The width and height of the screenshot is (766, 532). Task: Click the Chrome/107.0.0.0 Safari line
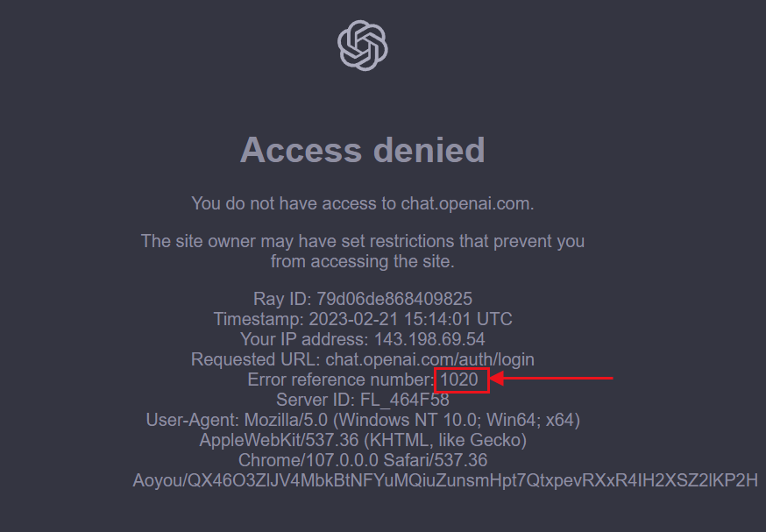coord(363,460)
